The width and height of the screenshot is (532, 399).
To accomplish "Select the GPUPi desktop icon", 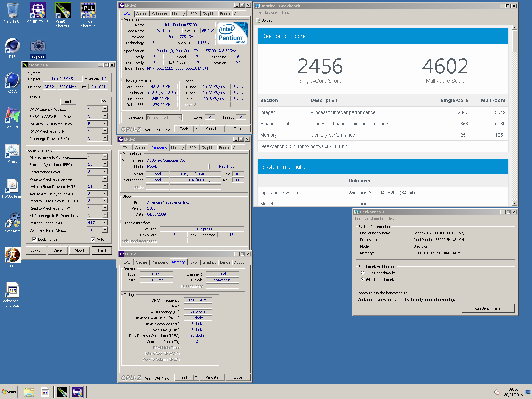I will click(12, 257).
